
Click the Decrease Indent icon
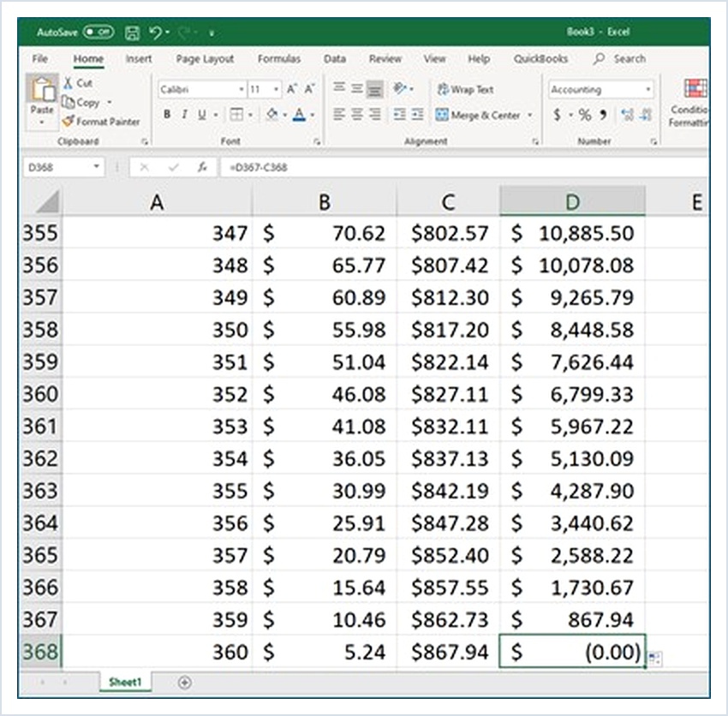tap(399, 114)
